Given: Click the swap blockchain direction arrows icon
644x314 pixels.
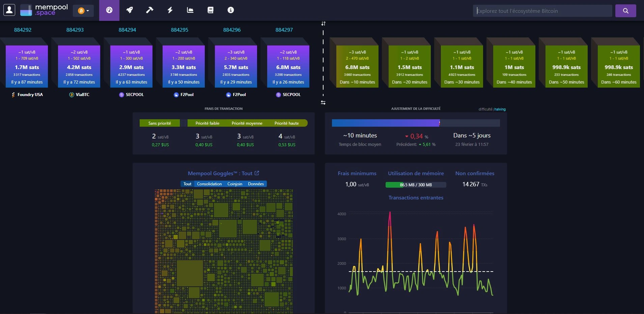Looking at the screenshot, I should (323, 102).
